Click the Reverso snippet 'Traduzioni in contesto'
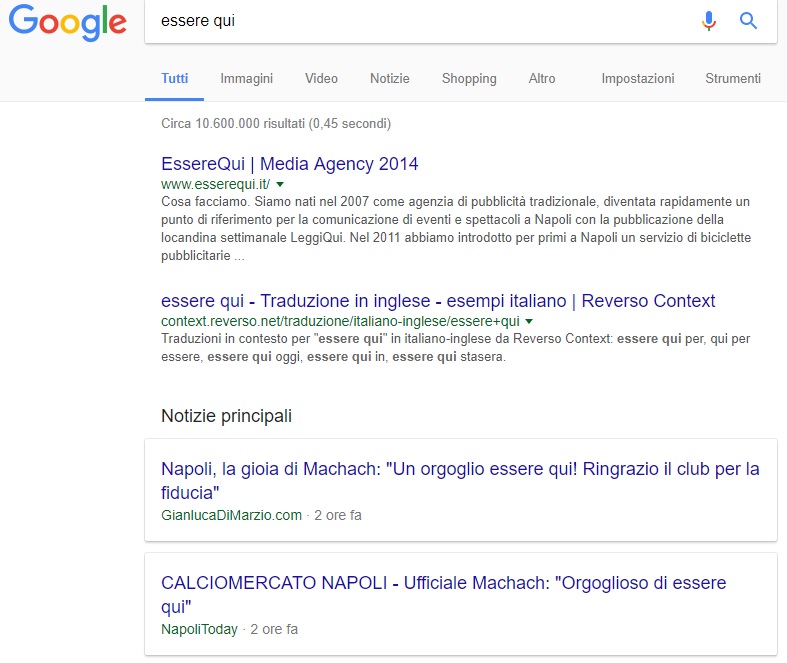Viewport: 787px width, 663px height. [455, 348]
